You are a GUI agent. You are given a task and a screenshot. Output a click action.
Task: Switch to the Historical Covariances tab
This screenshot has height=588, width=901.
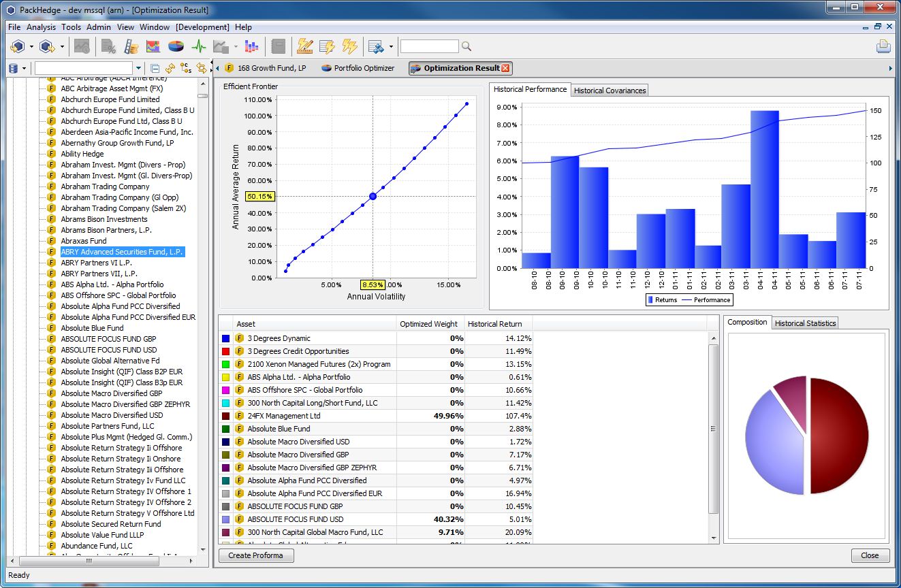click(610, 91)
